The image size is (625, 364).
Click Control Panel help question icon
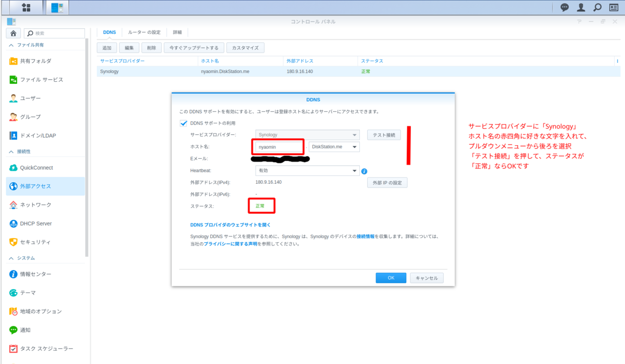click(x=579, y=21)
